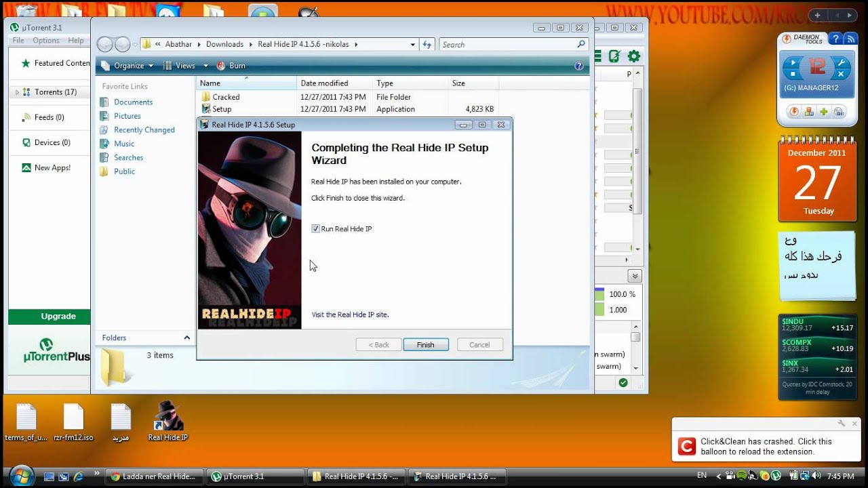Open Music in Favorite Links
The image size is (868, 488).
(x=117, y=144)
